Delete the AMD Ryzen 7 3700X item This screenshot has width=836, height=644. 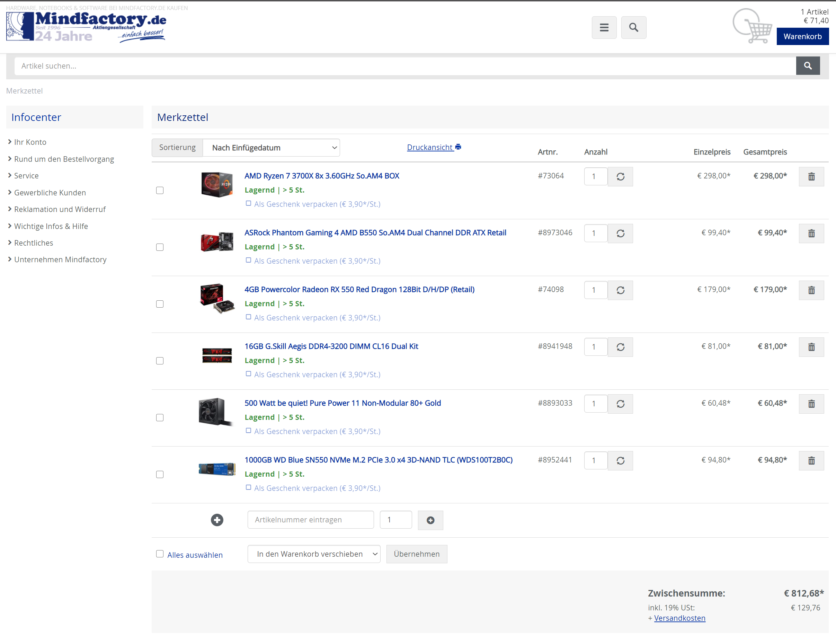pos(811,177)
